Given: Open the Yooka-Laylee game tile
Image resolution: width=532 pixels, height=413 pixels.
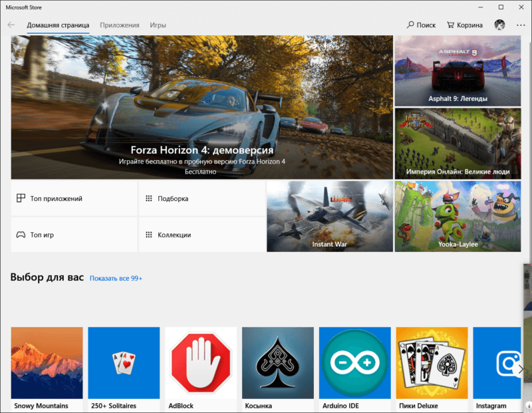Looking at the screenshot, I should [458, 216].
